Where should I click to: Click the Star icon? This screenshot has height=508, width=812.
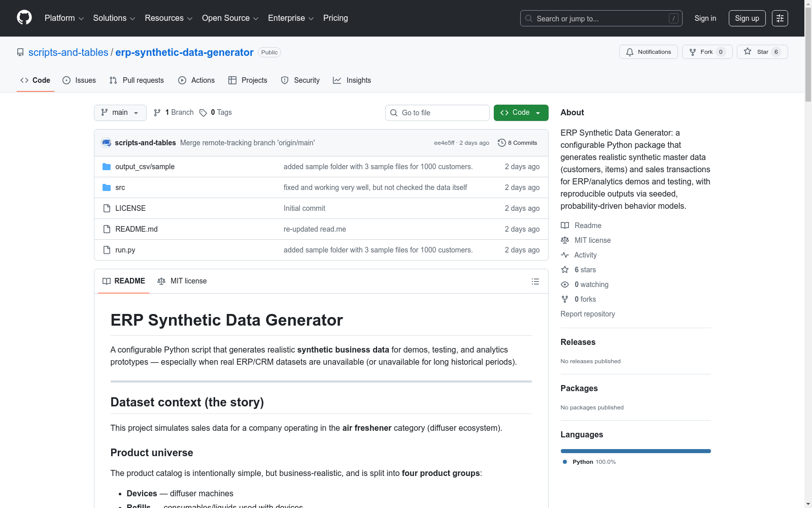pyautogui.click(x=748, y=51)
